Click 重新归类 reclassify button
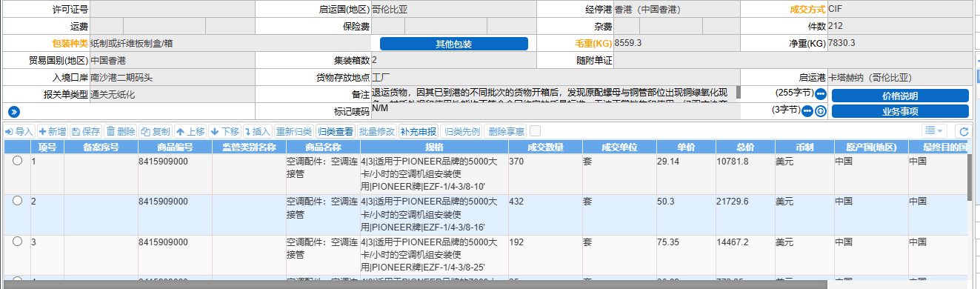This screenshot has height=289, width=980. point(294,131)
